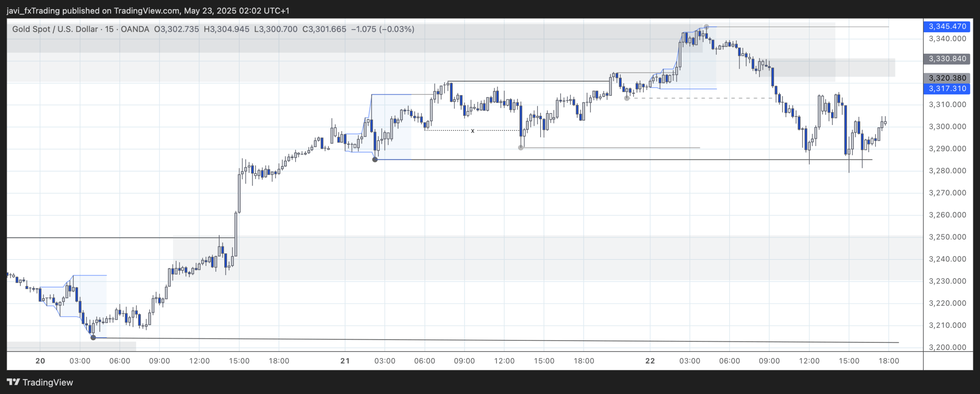Click the 3,300.000 price axis value

tap(947, 126)
